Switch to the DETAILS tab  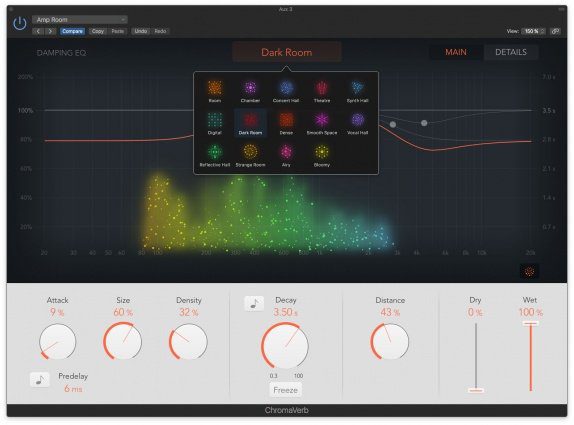tap(511, 52)
